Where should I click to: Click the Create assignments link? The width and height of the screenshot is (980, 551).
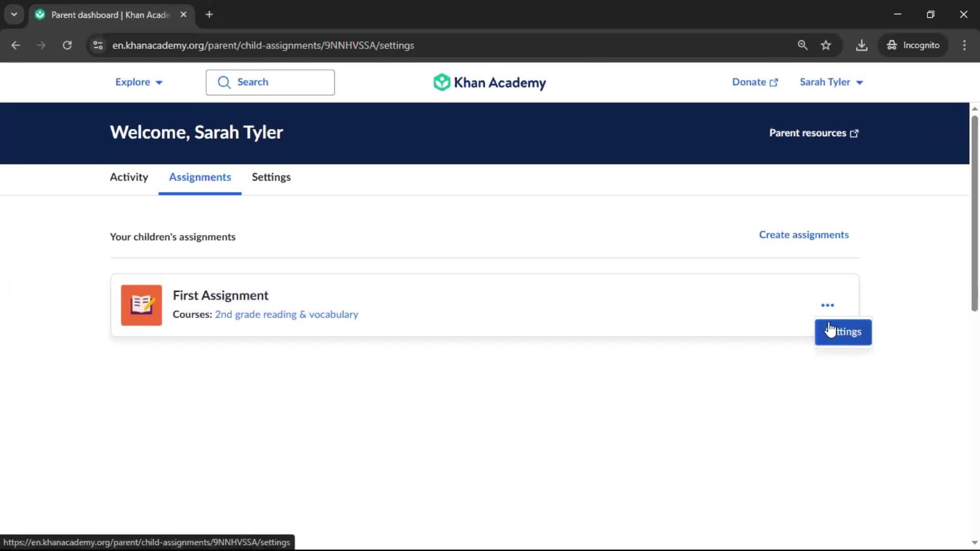point(804,235)
